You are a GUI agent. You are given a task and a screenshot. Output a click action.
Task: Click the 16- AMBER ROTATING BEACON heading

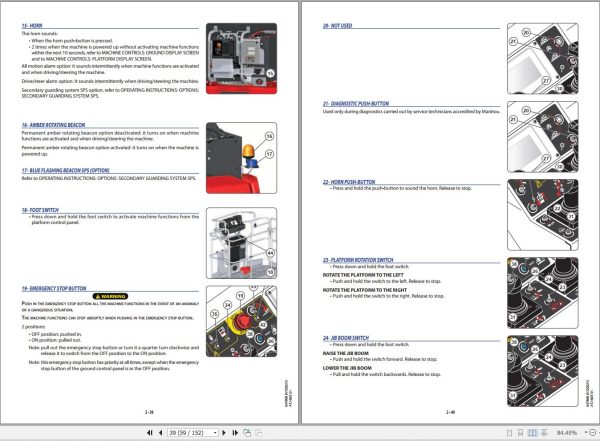coord(53,125)
